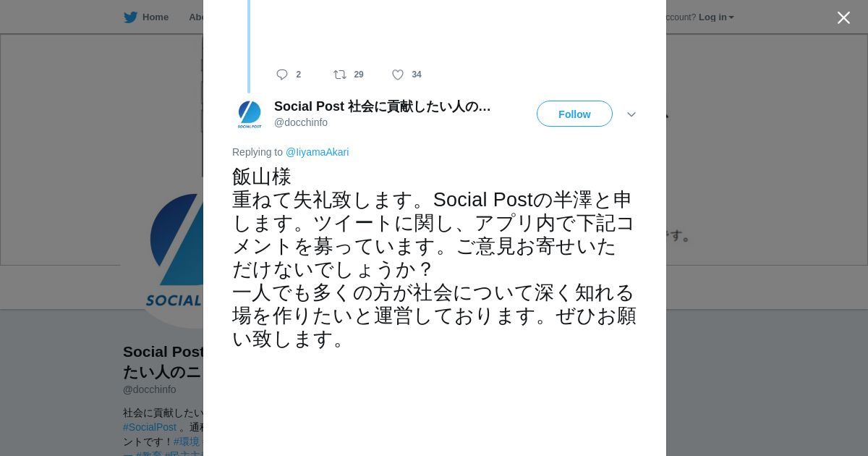Click the 34 likes count
The height and width of the screenshot is (456, 868).
417,75
